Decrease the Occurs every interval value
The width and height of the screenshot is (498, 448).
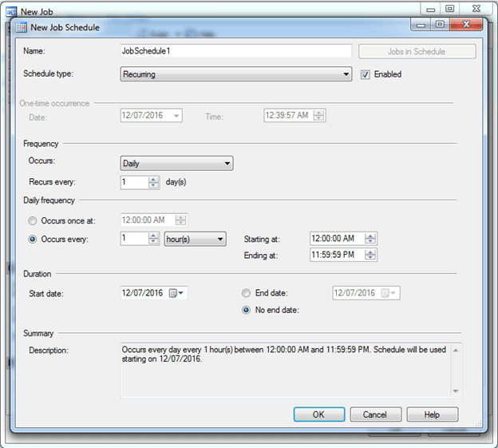click(153, 241)
